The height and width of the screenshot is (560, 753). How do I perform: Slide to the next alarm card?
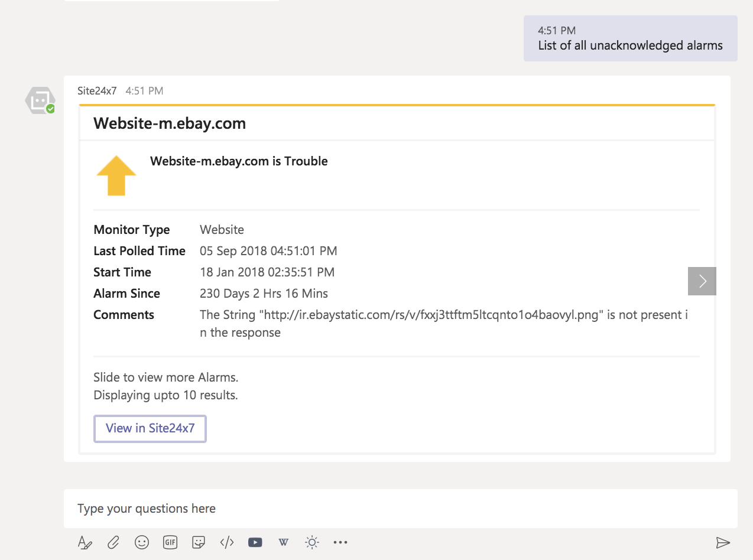702,281
